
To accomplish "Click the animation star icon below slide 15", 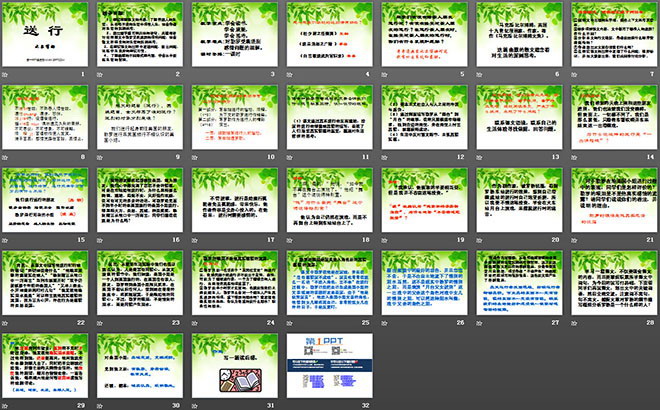I will tap(5, 240).
